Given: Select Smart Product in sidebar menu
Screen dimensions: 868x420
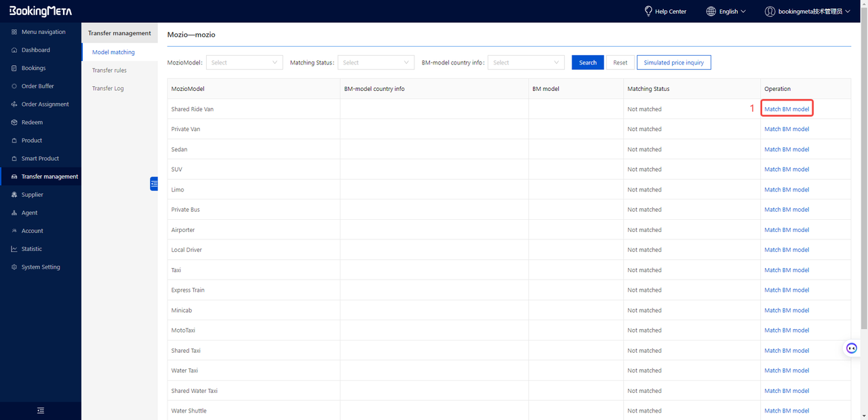Looking at the screenshot, I should pyautogui.click(x=40, y=159).
